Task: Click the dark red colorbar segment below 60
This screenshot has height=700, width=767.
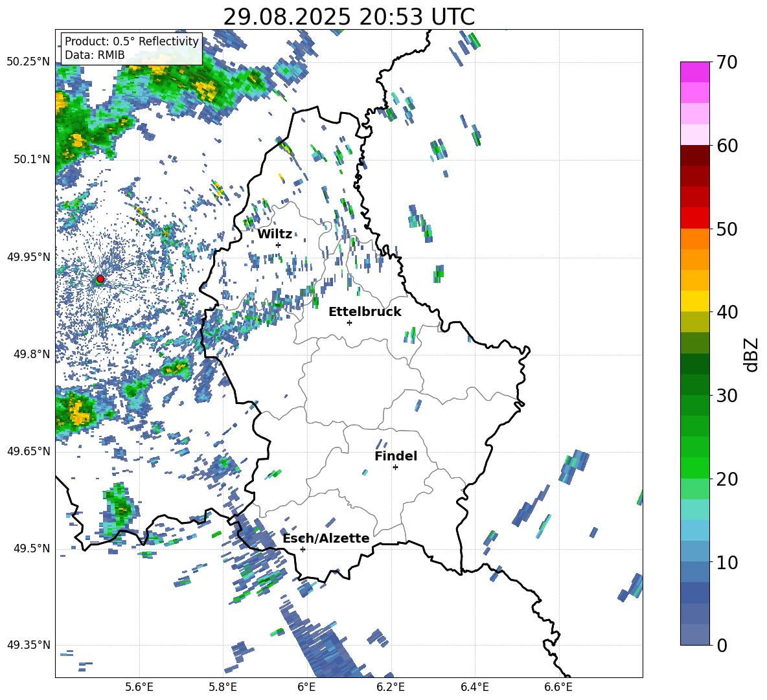Action: point(694,155)
